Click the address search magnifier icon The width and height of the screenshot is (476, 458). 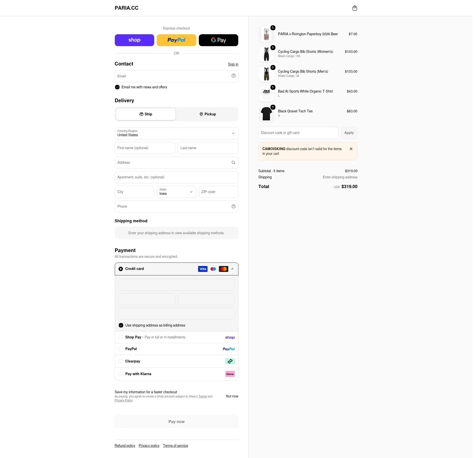point(233,163)
